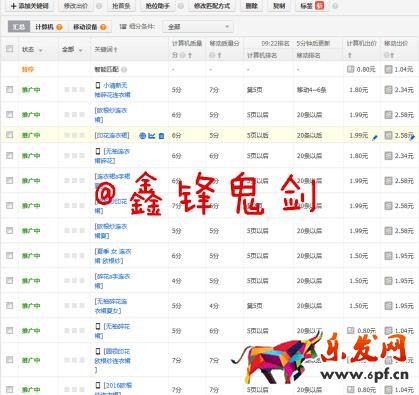Open the 全部 column dropdown in header
The width and height of the screenshot is (419, 395).
pos(81,50)
